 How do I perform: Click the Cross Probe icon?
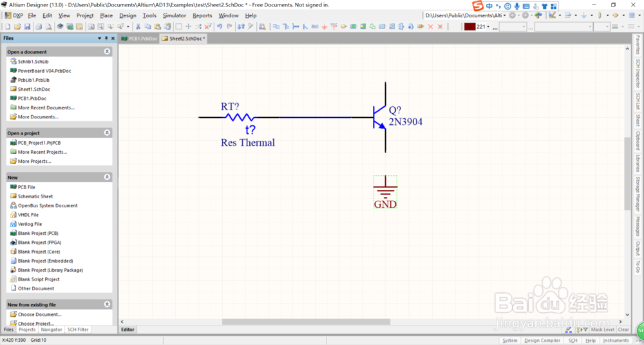coord(251,26)
